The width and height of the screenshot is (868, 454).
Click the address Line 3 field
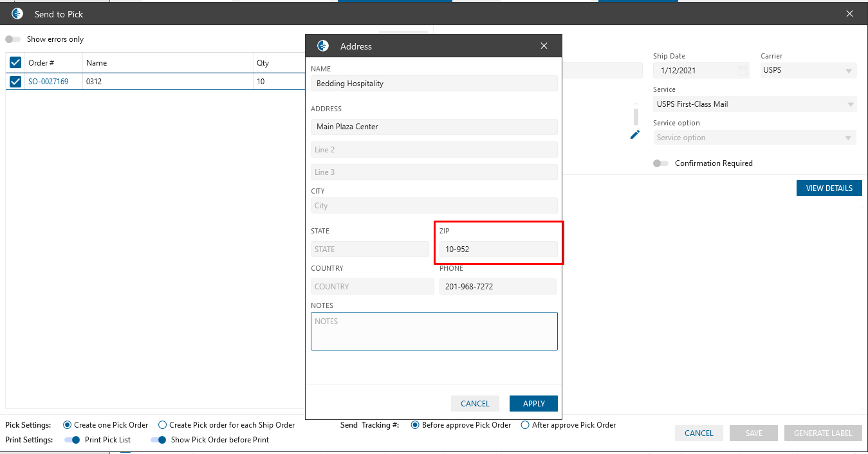point(434,172)
